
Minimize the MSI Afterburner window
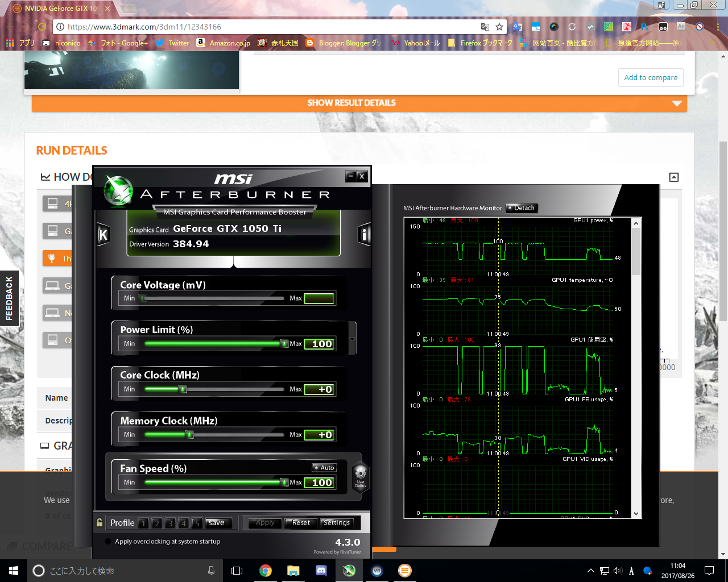point(350,176)
